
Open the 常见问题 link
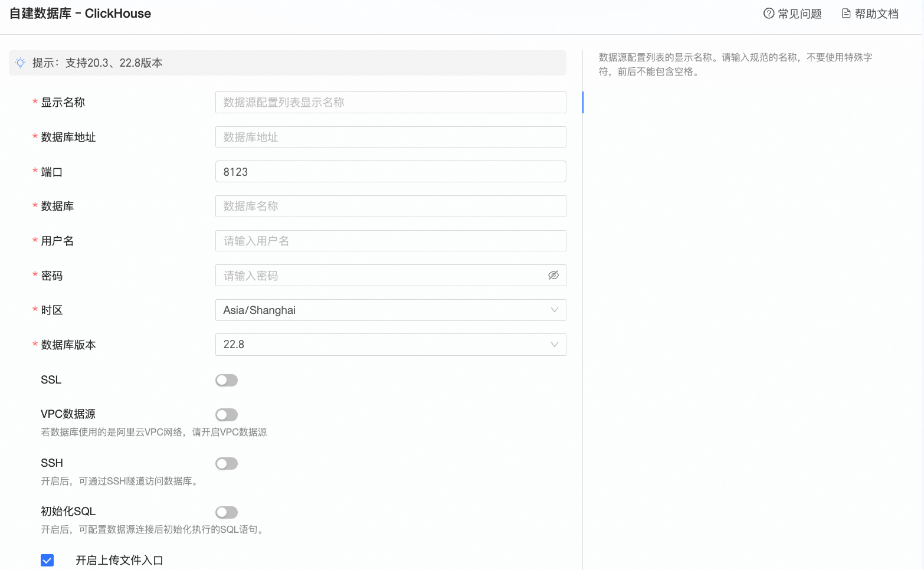click(x=800, y=14)
